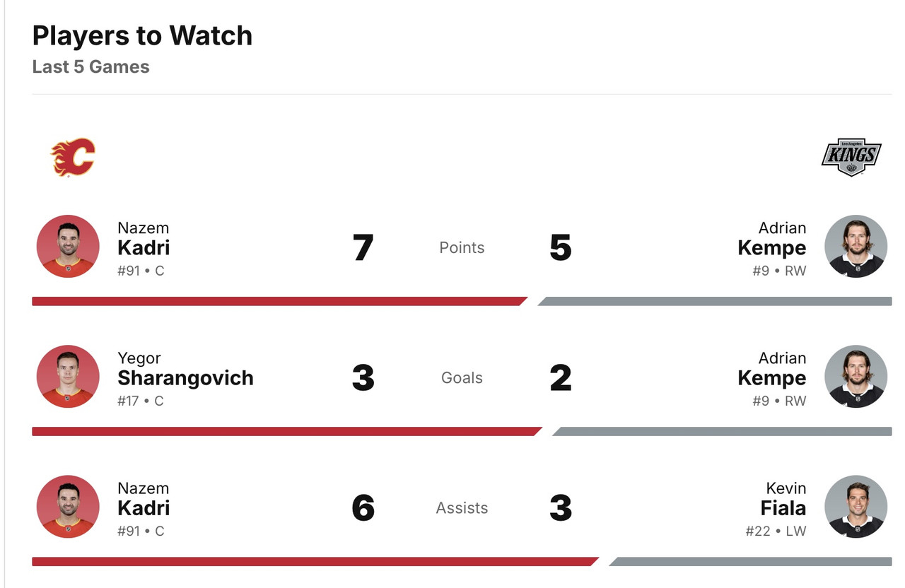Screen dimensions: 905x588
Task: Open Kevin Fiala's player headshot
Action: (856, 507)
